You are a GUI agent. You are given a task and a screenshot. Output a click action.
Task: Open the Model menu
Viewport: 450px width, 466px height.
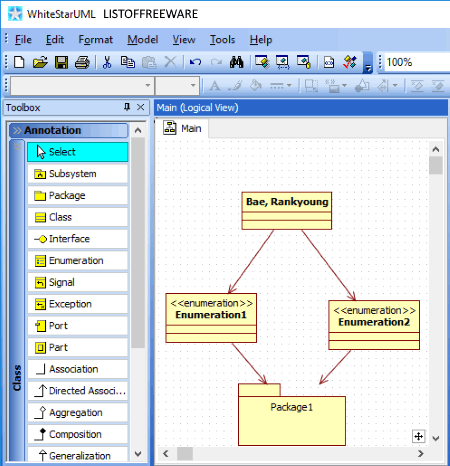pos(143,40)
